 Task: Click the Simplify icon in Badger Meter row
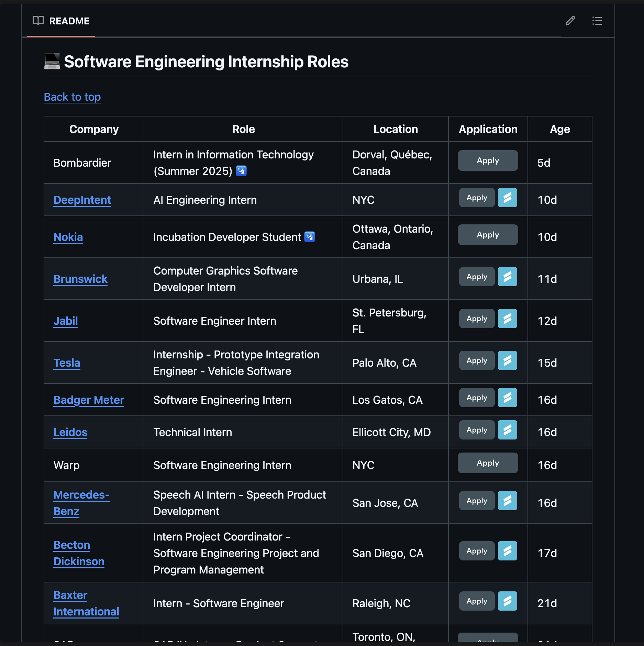508,398
